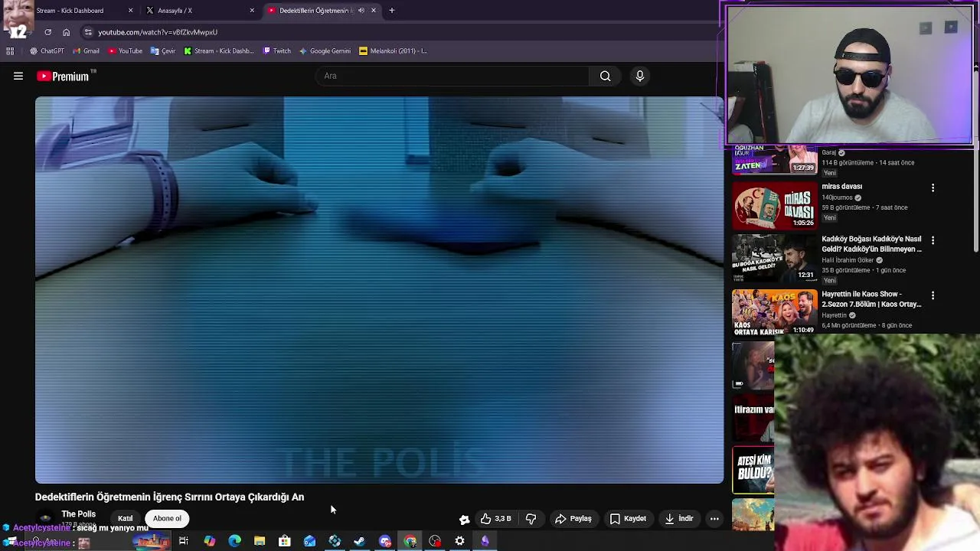Subscribe with the Abone ol button

coord(167,519)
